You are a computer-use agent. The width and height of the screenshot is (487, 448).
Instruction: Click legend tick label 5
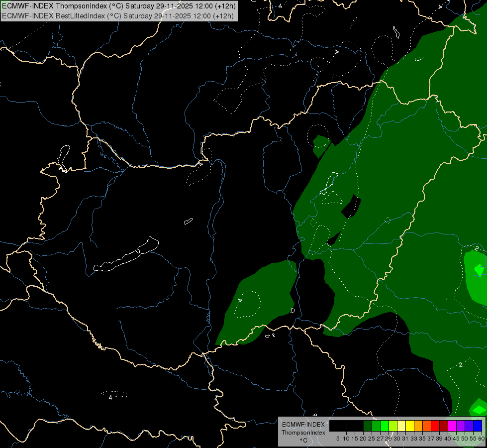click(x=338, y=439)
